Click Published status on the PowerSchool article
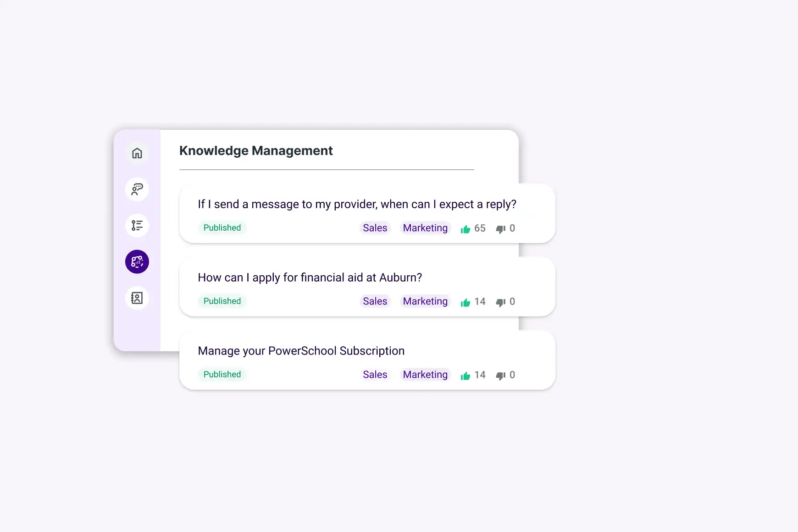 click(x=222, y=375)
